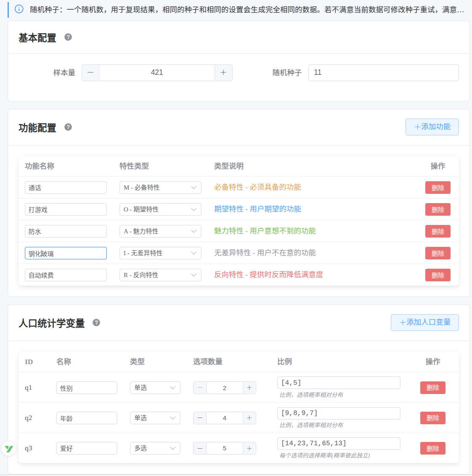Change 自动续费 feature type dropdown
This screenshot has width=472, height=476.
pyautogui.click(x=160, y=275)
